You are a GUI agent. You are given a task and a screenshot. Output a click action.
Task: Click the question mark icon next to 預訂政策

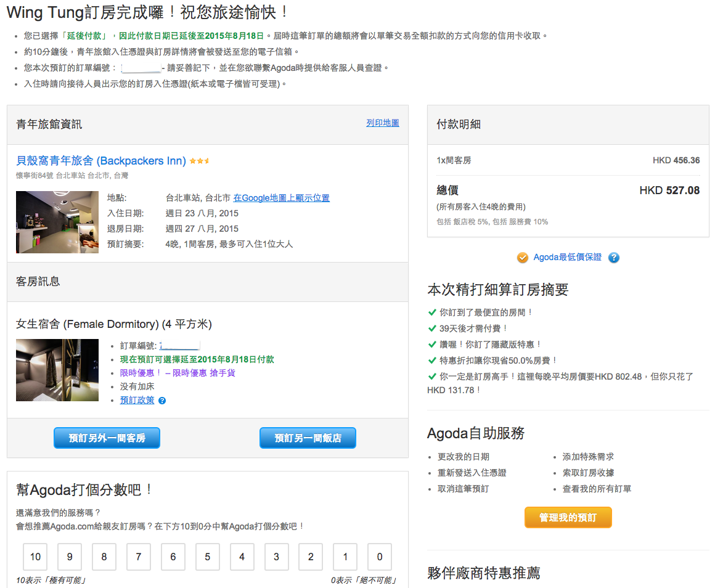click(162, 401)
